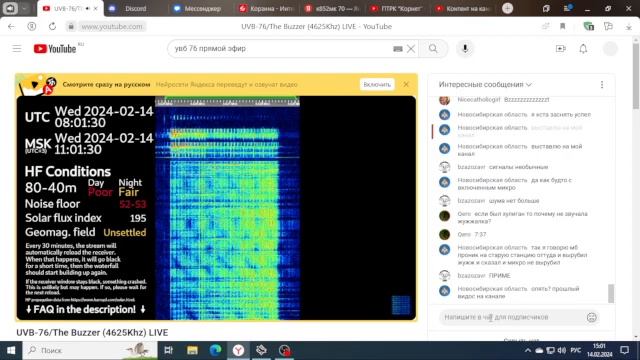Click the Windows taskbar search box
640x360 pixels.
click(x=90, y=350)
